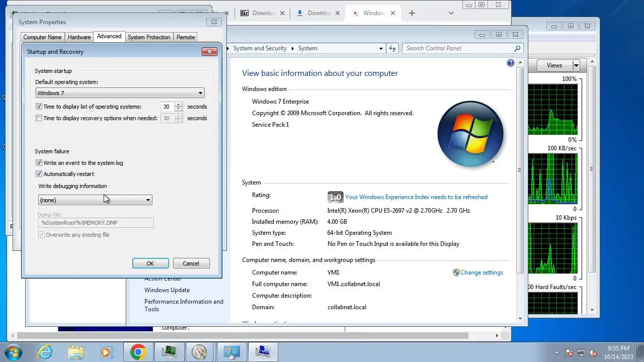Switch to Google Chrome in the taskbar
Screen dimensions: 644x362
click(138, 352)
